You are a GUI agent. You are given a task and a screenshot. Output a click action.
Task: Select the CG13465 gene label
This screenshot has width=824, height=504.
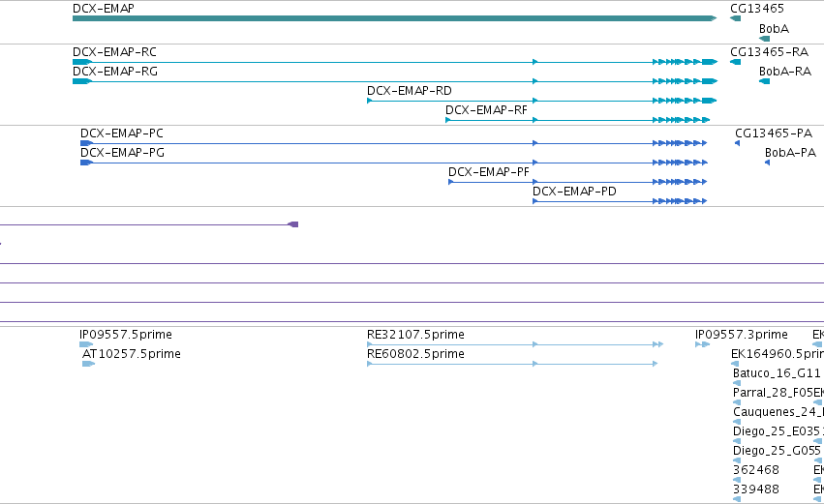[757, 9]
